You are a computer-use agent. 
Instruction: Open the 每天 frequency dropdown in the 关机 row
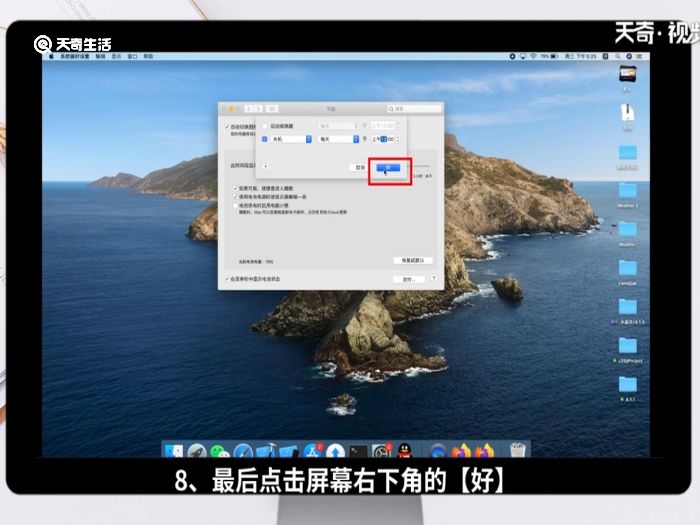338,139
